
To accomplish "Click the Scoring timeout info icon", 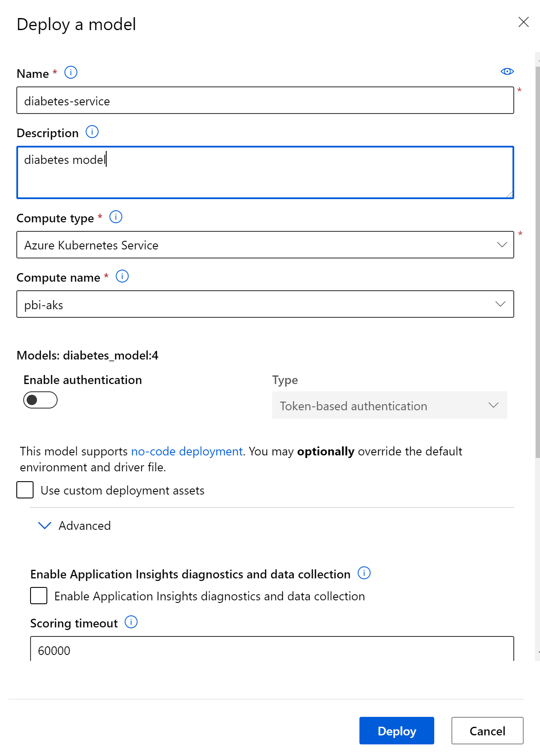I will tap(131, 622).
